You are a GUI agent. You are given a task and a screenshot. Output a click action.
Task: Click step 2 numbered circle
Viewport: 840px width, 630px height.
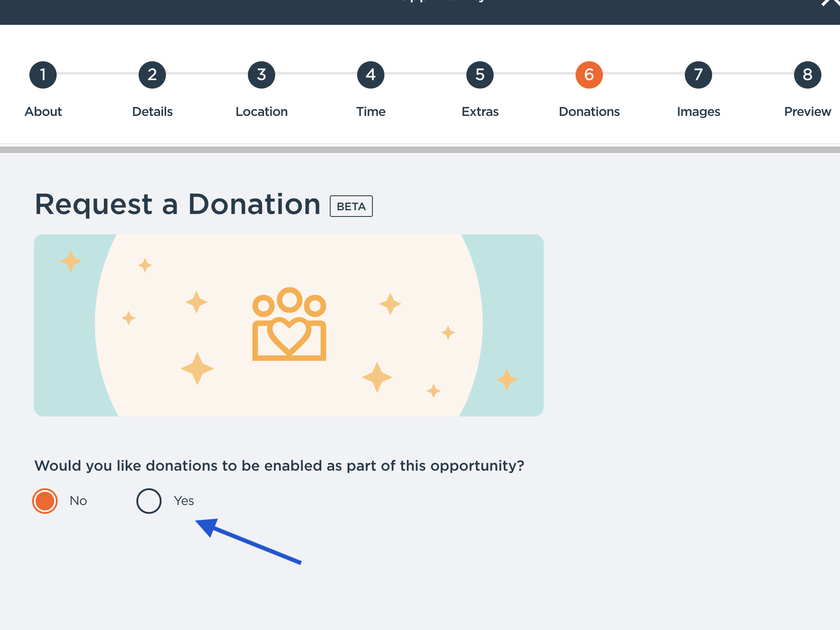152,75
